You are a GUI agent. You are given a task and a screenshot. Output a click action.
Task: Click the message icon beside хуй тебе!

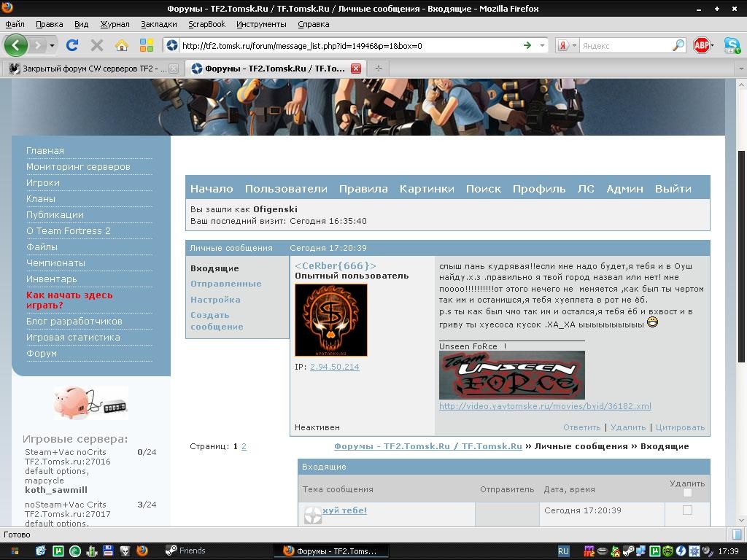312,515
